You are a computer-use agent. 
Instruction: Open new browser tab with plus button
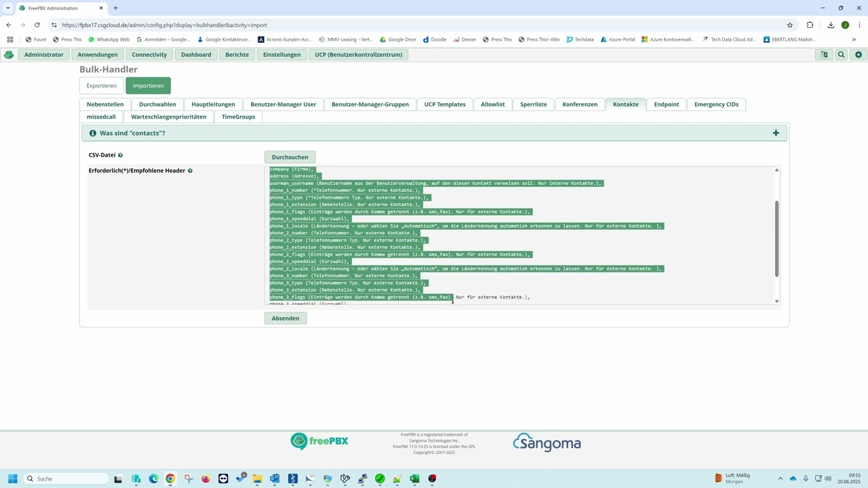(115, 8)
